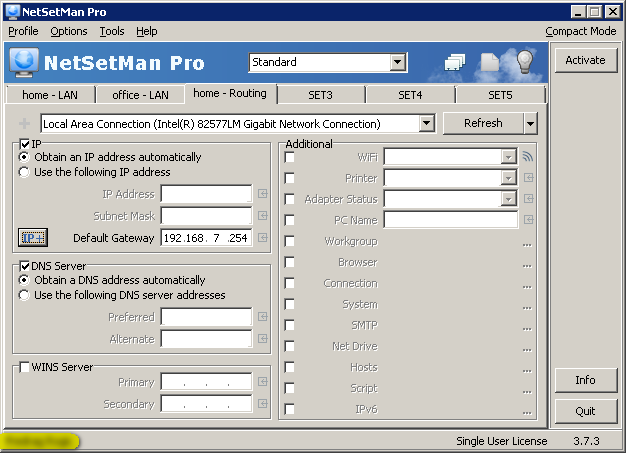Uncheck the IP checkbox
The height and width of the screenshot is (453, 626).
click(x=24, y=144)
